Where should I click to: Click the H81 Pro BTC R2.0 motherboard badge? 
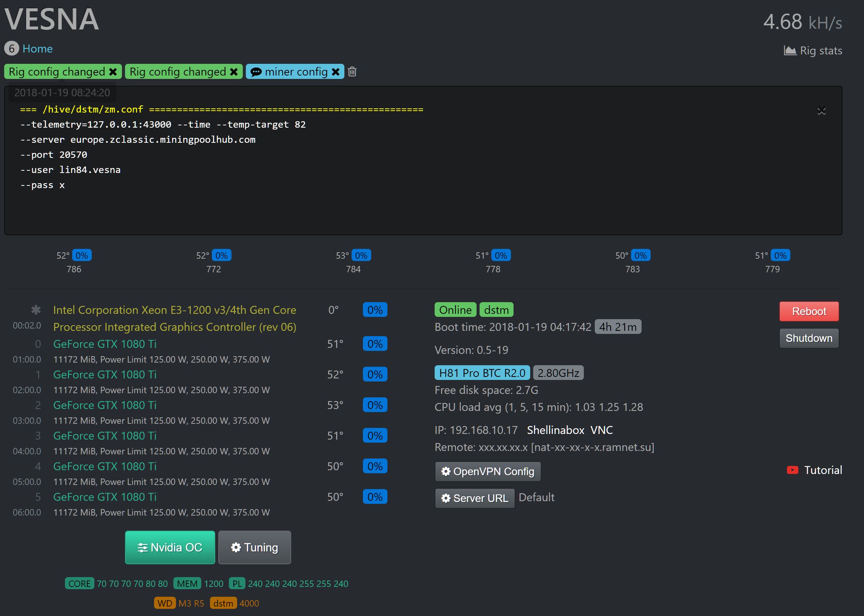pyautogui.click(x=482, y=373)
